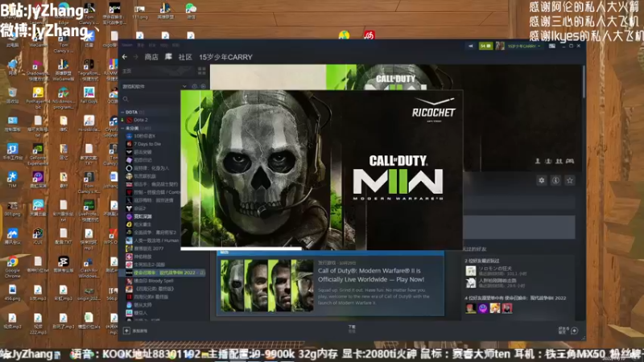
Task: Open library home (主页) button
Action: 127,71
